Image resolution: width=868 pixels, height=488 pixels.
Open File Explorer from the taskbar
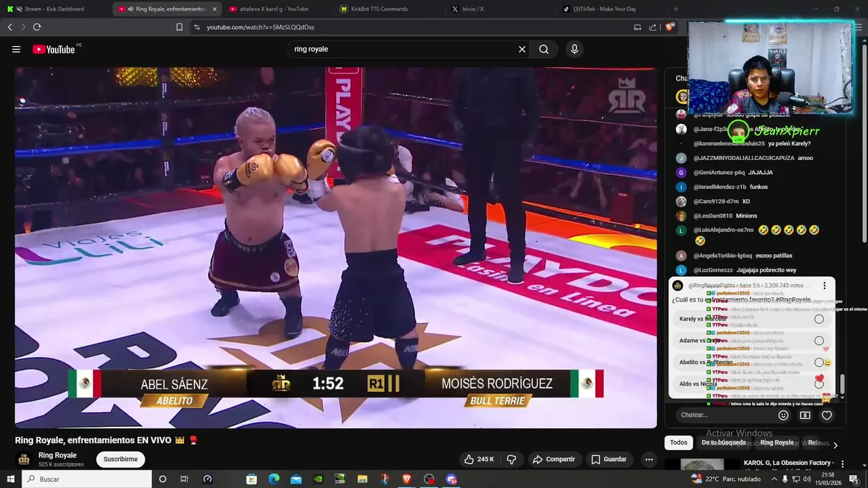(362, 479)
